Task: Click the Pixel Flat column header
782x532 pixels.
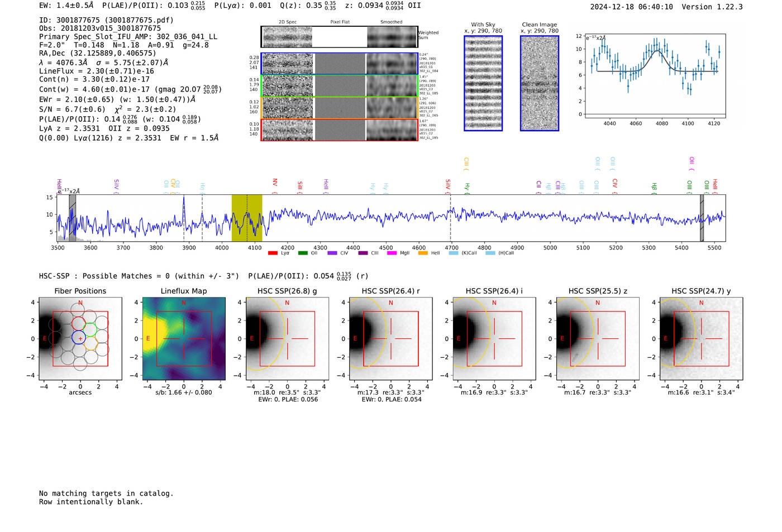Action: tap(340, 22)
